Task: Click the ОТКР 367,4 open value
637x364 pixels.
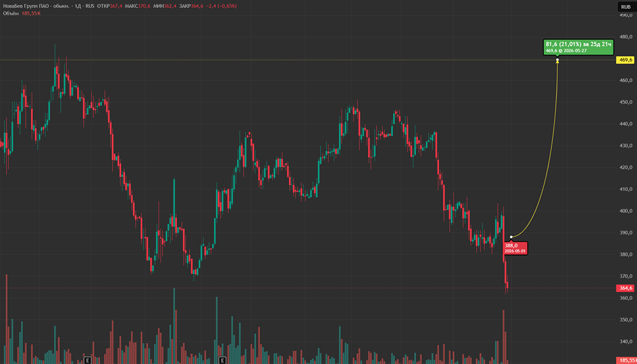Action: coord(110,6)
